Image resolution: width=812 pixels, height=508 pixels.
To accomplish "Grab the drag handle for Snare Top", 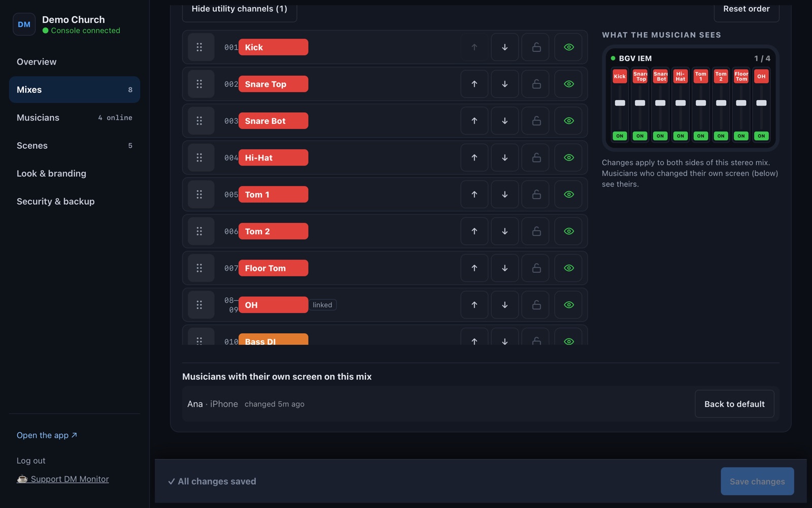I will (x=201, y=84).
